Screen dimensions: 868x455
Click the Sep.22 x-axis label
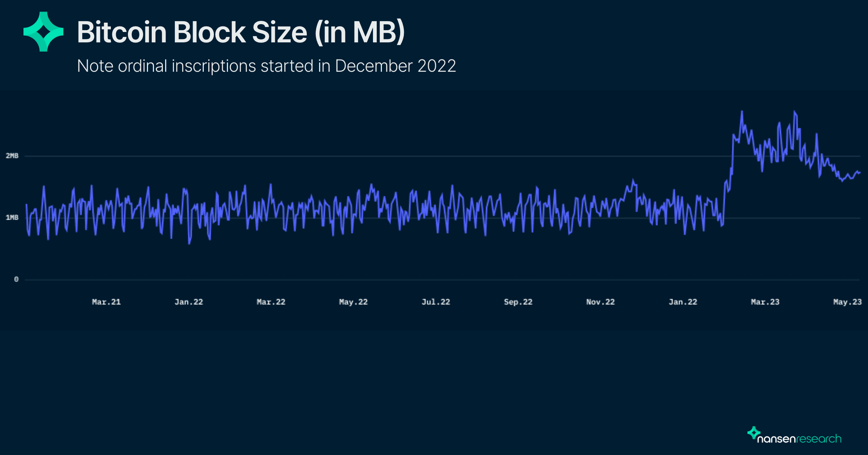pyautogui.click(x=518, y=302)
